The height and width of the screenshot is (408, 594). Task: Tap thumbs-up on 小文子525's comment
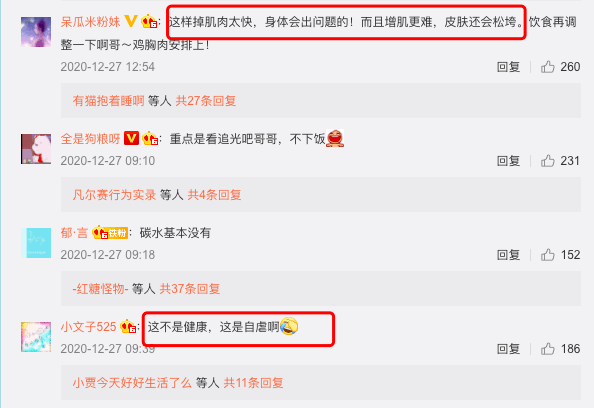(x=547, y=349)
